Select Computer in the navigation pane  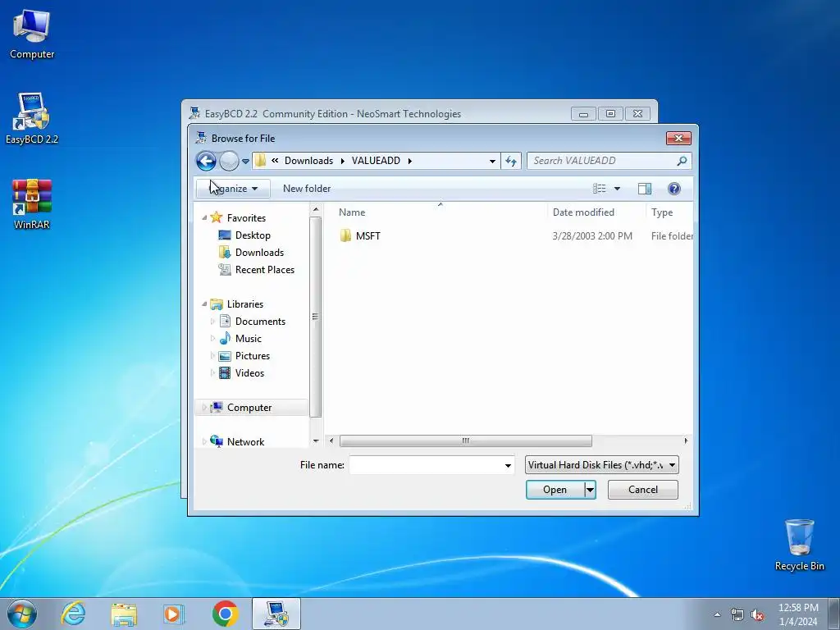pyautogui.click(x=249, y=408)
